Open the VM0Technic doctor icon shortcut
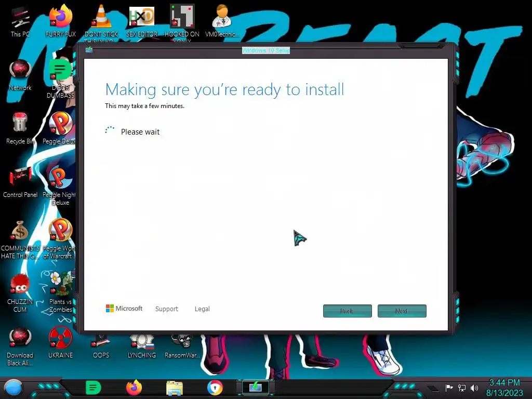 222,21
